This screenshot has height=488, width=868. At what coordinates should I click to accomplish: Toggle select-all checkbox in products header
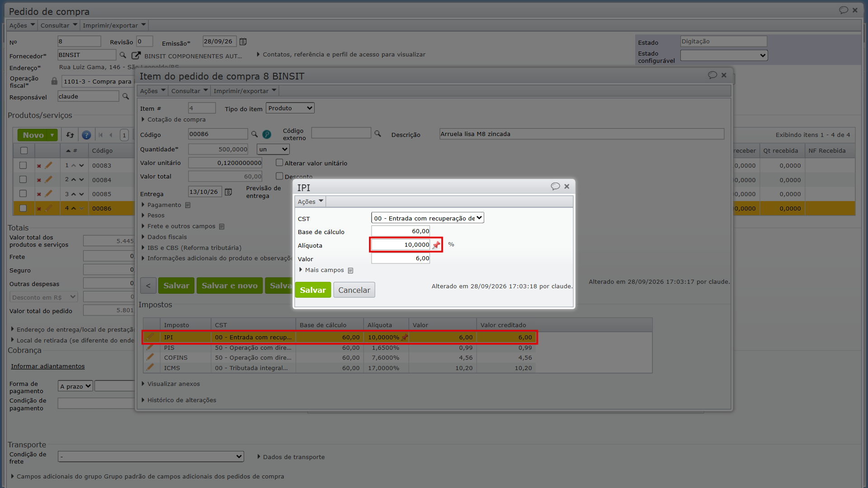point(24,150)
